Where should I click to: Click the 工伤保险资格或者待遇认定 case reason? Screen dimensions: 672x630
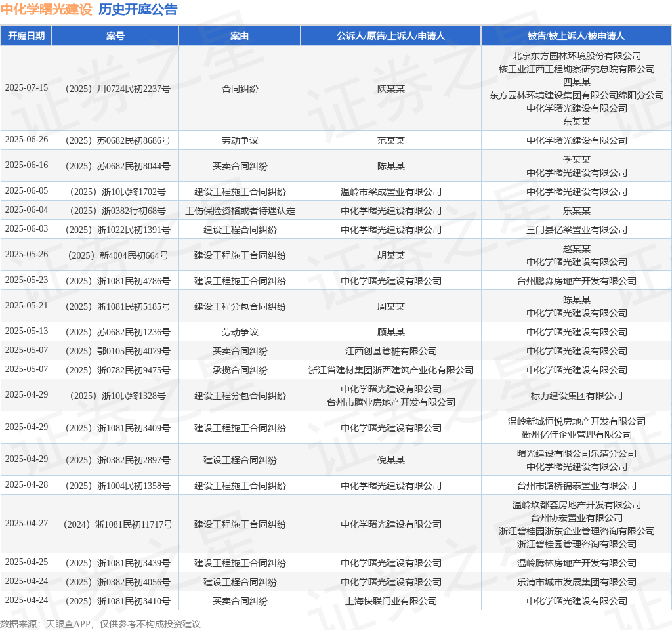pyautogui.click(x=240, y=211)
